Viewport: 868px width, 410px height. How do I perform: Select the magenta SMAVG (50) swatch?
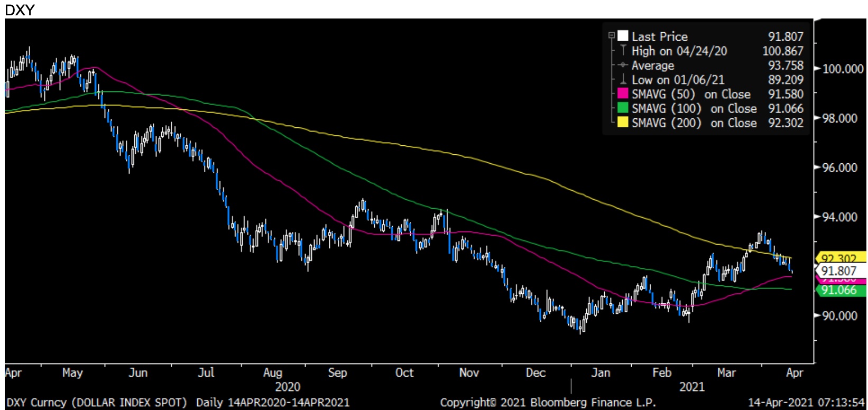point(623,94)
